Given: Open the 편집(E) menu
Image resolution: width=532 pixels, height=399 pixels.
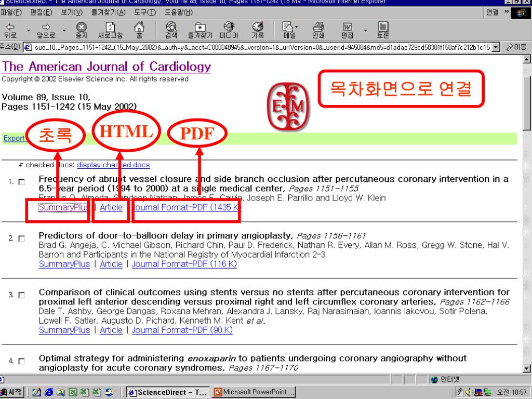Looking at the screenshot, I should pyautogui.click(x=41, y=12).
